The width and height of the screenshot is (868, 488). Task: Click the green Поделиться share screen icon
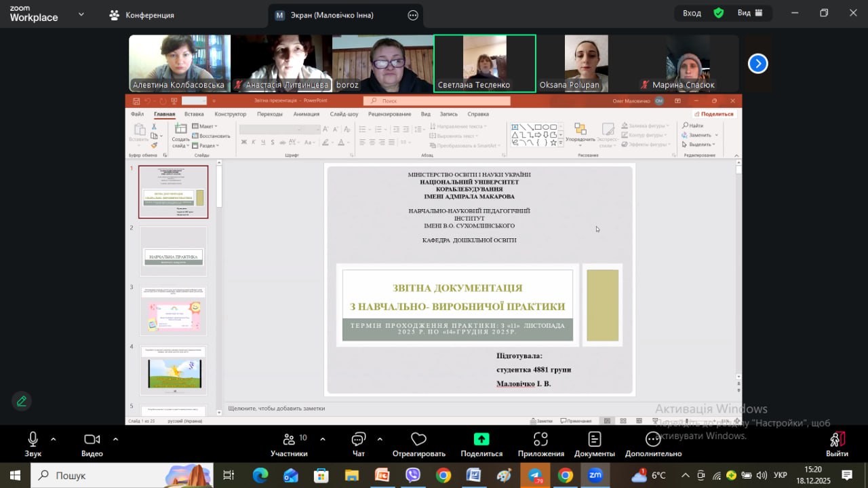481,439
